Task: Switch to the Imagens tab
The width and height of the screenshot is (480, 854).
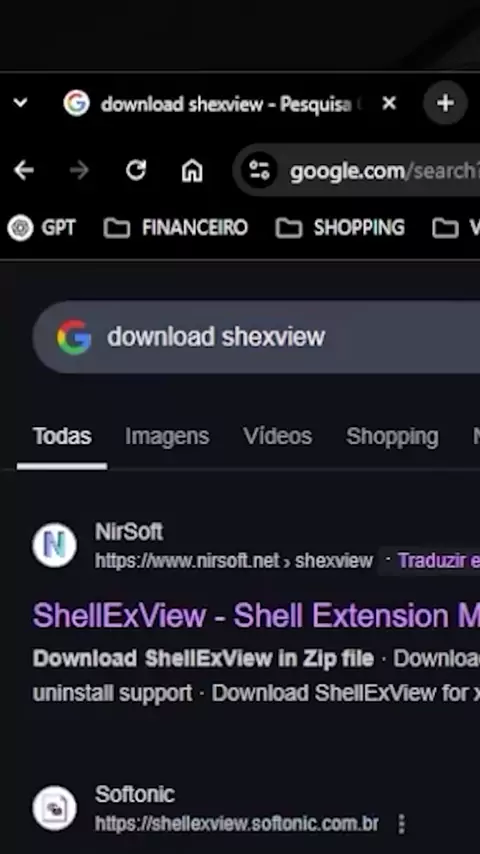Action: 167,436
